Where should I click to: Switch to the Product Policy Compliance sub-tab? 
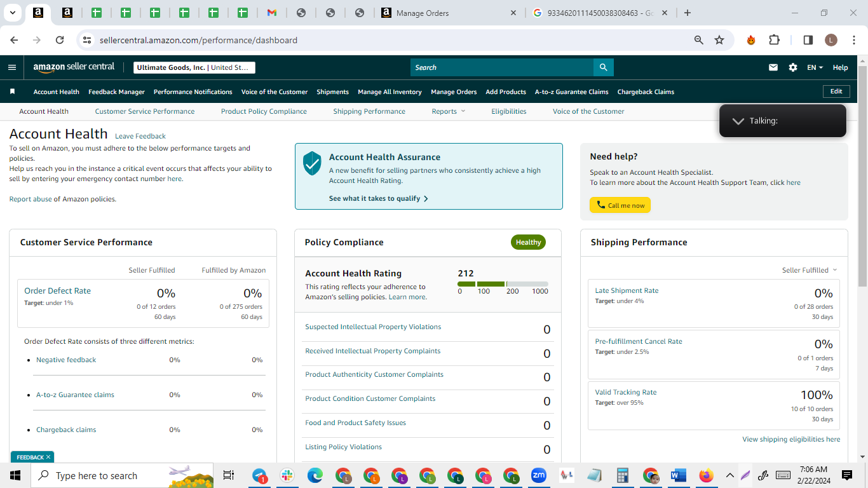click(264, 111)
